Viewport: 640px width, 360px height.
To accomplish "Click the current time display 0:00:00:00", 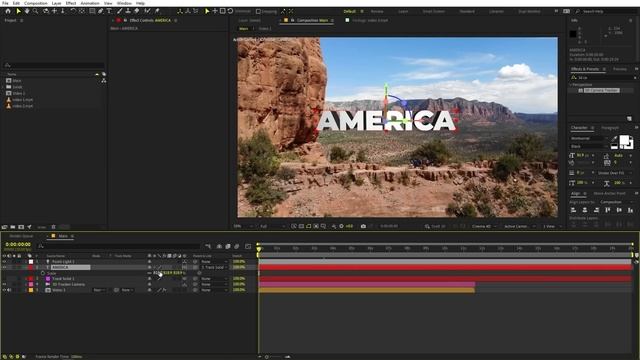I will tap(18, 244).
